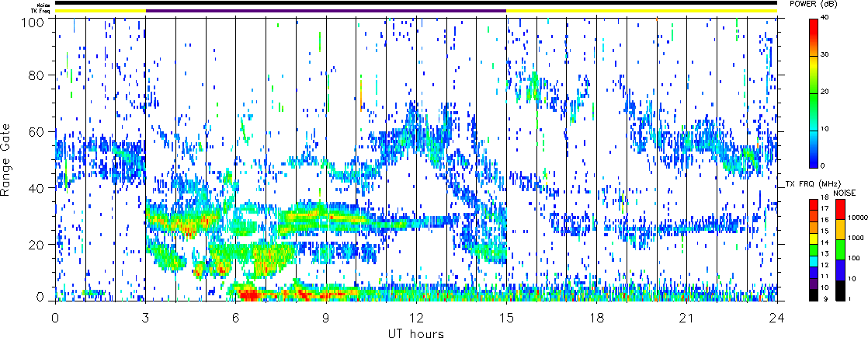Image resolution: width=868 pixels, height=338 pixels.
Task: Click the 'UT hours' x-axis title
Action: [x=416, y=333]
